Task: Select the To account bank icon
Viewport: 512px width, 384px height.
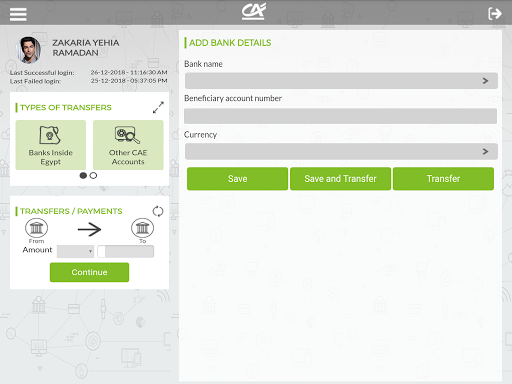Action: tap(142, 228)
